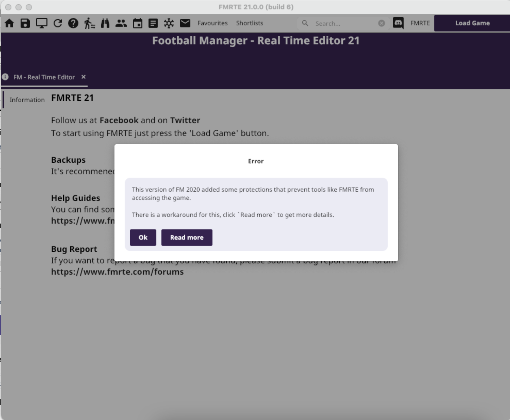
Task: Click the Load Game button
Action: [472, 23]
